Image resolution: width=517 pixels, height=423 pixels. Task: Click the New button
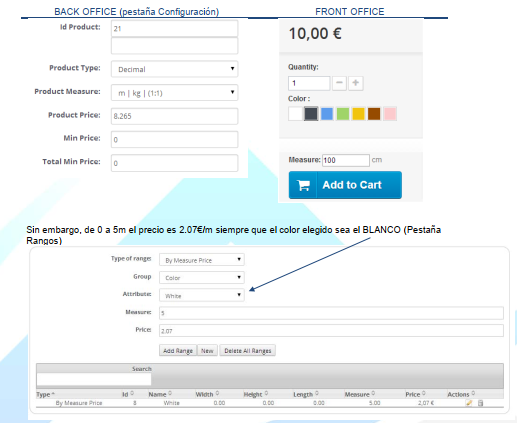pos(207,351)
